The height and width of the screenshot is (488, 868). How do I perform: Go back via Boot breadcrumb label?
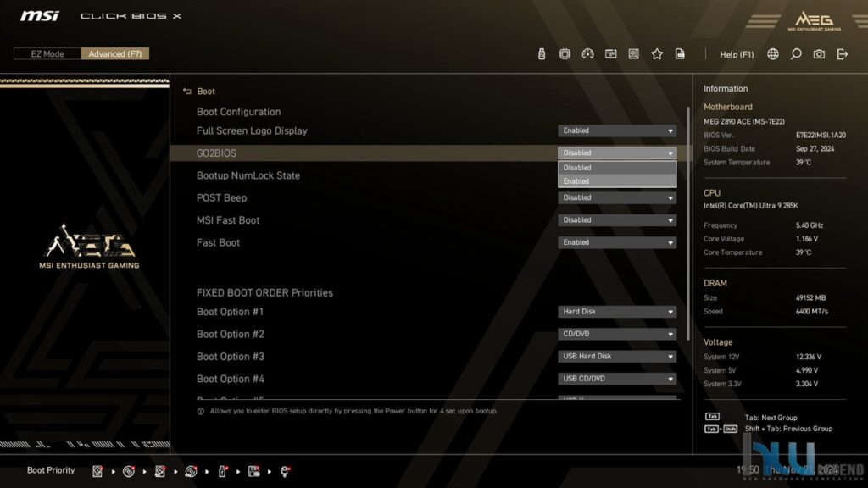coord(206,91)
